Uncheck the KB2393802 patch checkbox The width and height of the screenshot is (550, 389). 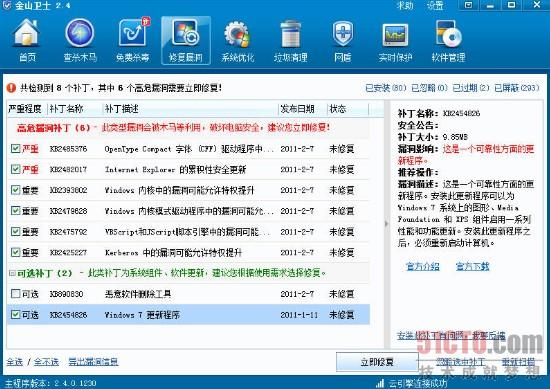(x=15, y=190)
